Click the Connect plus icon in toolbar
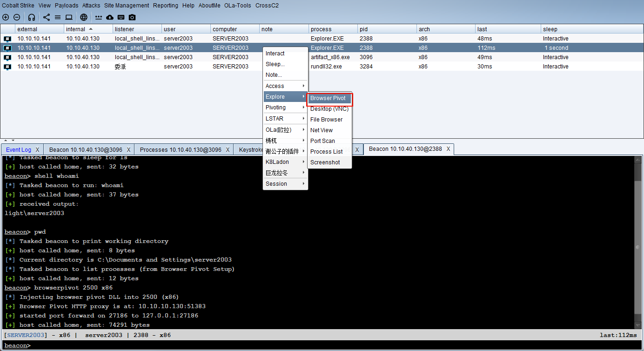Viewport: 644px width, 351px height. [6, 17]
